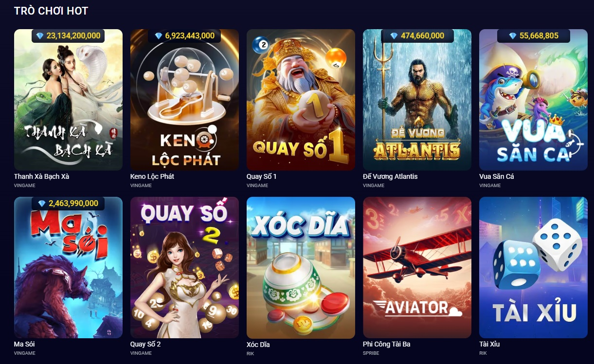Open the Tài Xỉu dice game cover
This screenshot has width=594, height=364.
point(533,267)
